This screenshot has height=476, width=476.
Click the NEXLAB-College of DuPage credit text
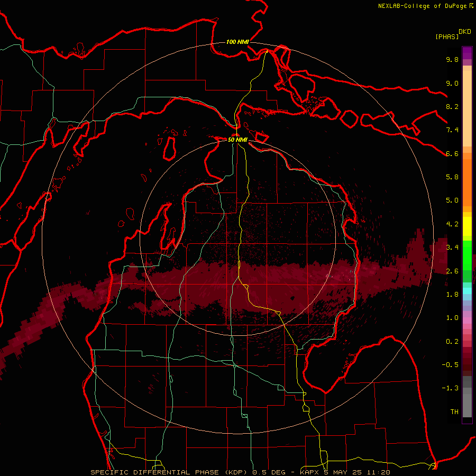tap(422, 6)
